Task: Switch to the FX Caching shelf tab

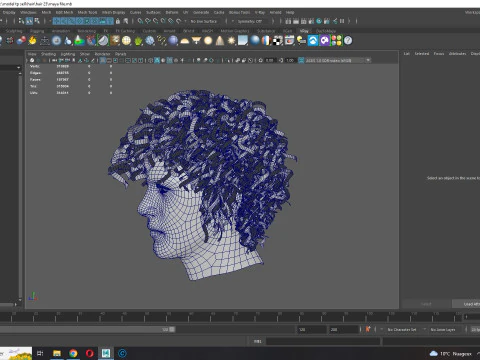Action: click(125, 31)
